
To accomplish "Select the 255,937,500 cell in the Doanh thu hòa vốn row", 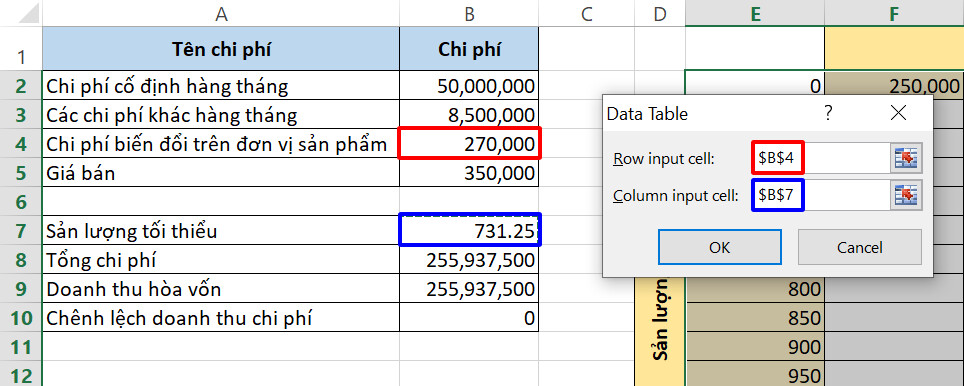I will pyautogui.click(x=469, y=288).
